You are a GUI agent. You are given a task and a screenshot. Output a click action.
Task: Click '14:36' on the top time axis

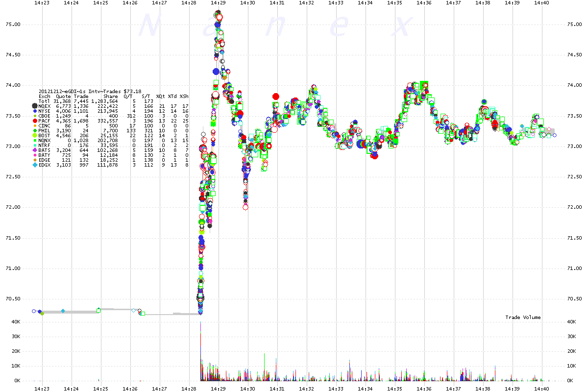[x=424, y=3]
